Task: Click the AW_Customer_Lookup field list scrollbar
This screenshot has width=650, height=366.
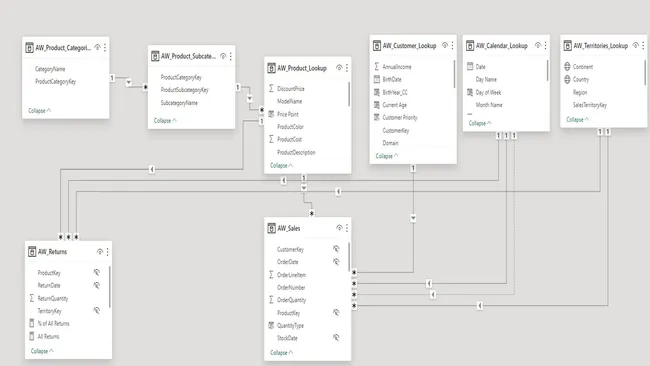Action: click(x=455, y=74)
